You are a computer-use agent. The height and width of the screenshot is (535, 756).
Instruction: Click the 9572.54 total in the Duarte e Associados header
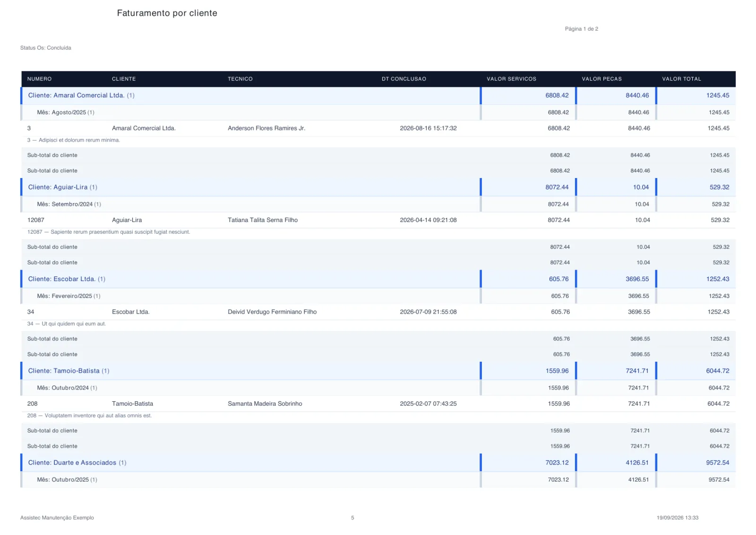pos(717,463)
